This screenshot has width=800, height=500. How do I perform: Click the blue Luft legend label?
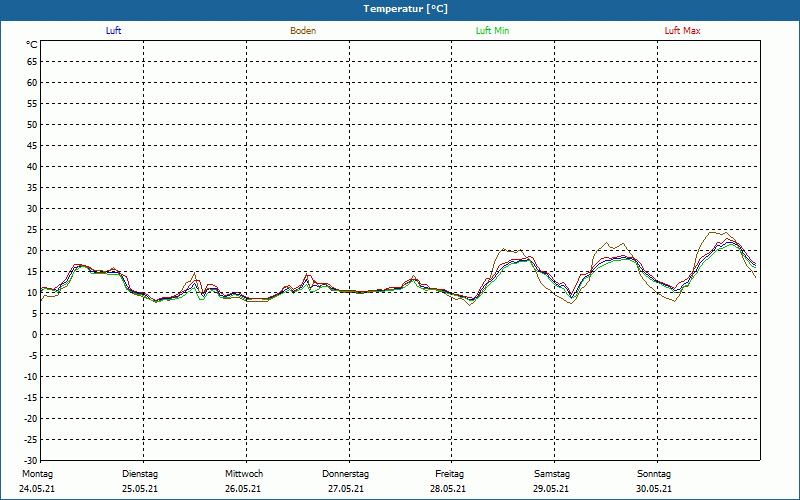[x=113, y=31]
